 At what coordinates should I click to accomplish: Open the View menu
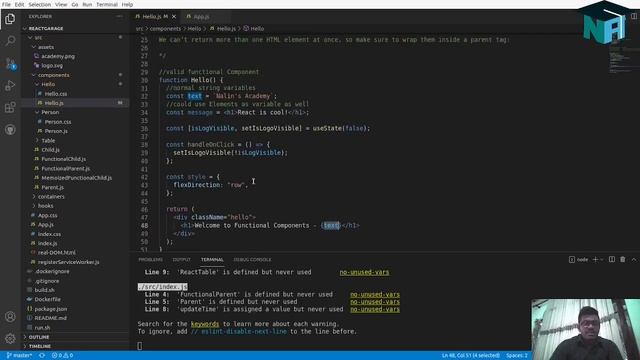click(61, 4)
